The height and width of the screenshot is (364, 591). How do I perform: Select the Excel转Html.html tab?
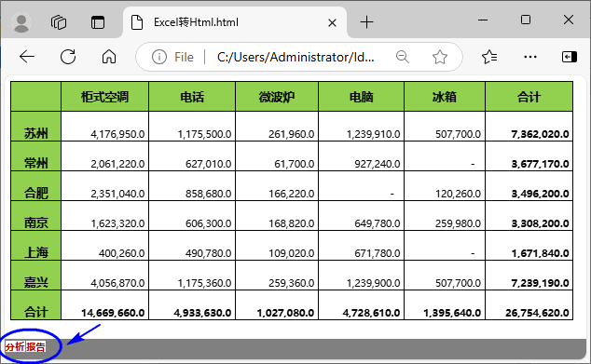point(234,22)
